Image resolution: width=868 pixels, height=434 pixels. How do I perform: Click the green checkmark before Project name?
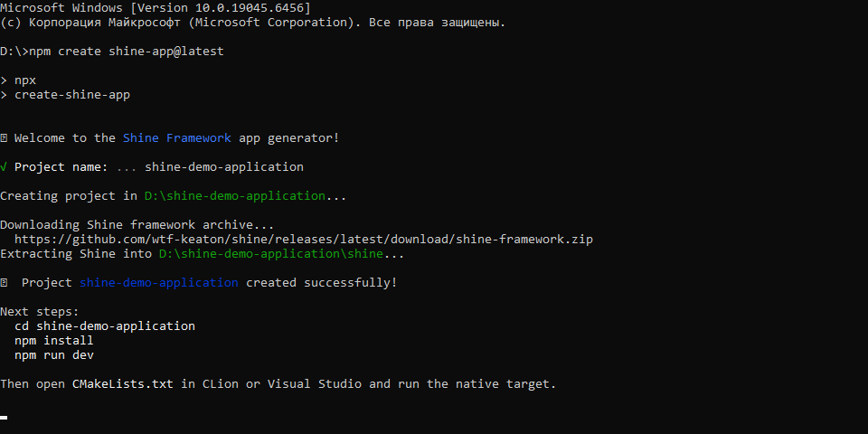(x=4, y=167)
